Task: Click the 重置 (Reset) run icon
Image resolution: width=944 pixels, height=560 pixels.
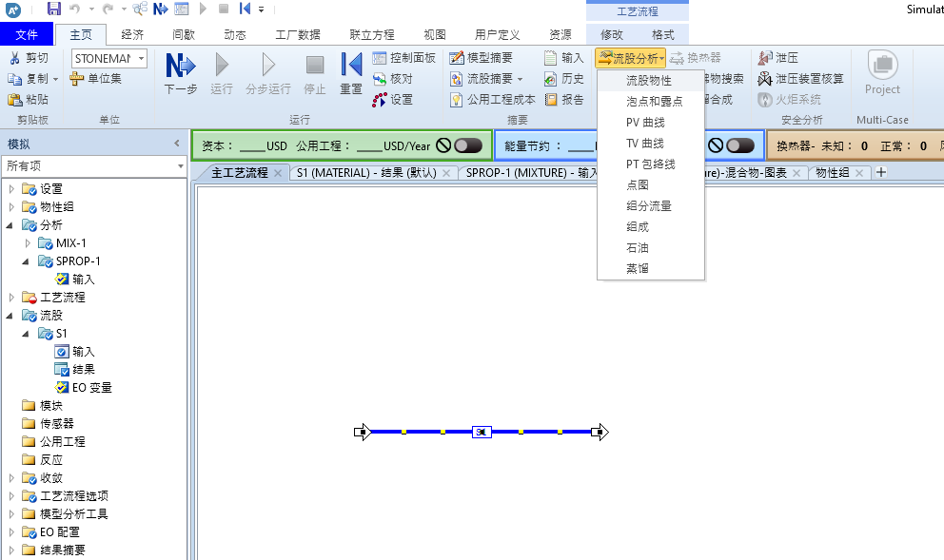Action: point(351,66)
